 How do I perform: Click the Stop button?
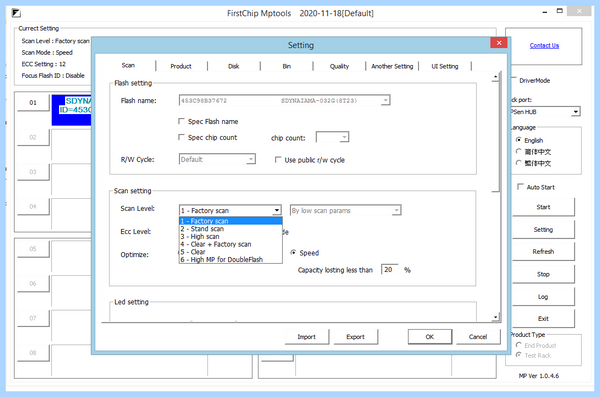coord(543,274)
